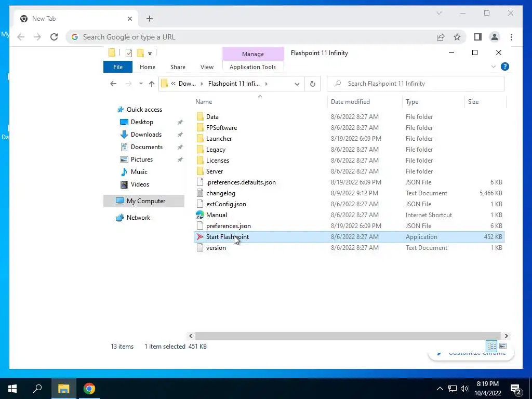Click Search Flashpoint 11 Infinity field
The width and height of the screenshot is (532, 399).
[415, 84]
